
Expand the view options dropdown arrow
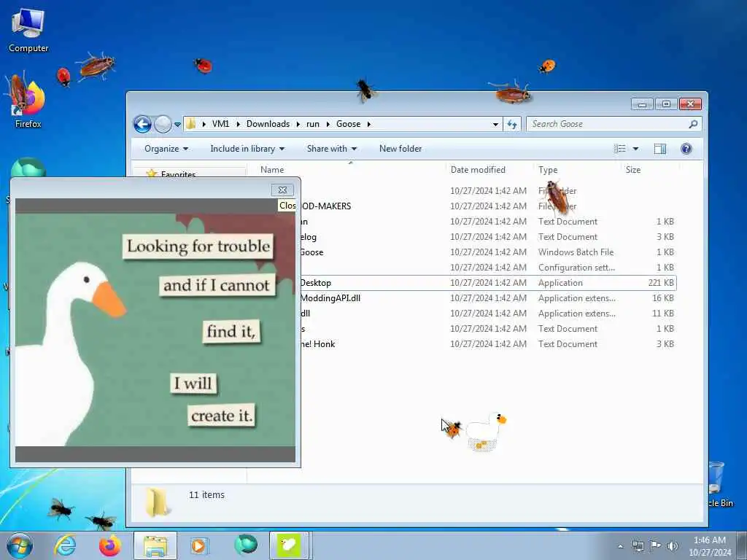pos(635,149)
